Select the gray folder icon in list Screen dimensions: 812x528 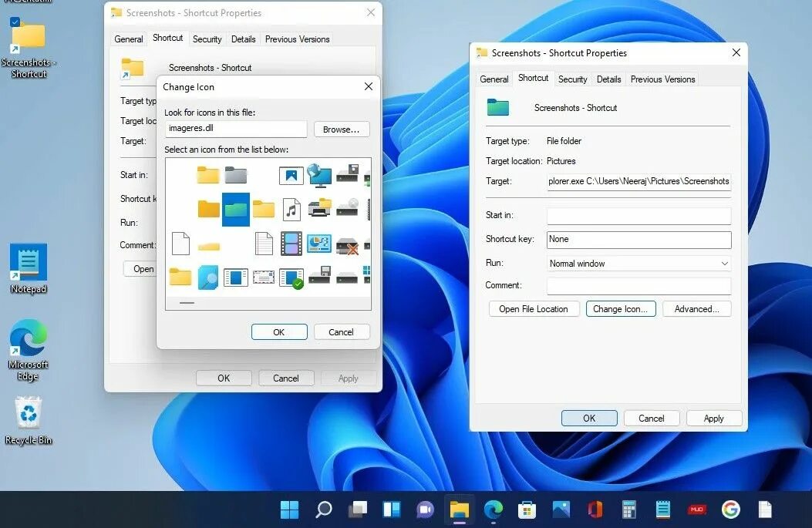[x=236, y=175]
